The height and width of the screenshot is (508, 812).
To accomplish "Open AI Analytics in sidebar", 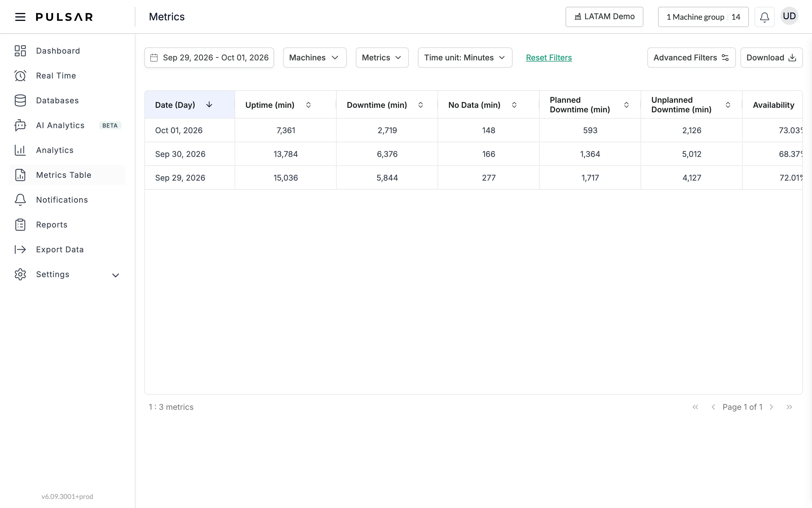I will (67, 125).
